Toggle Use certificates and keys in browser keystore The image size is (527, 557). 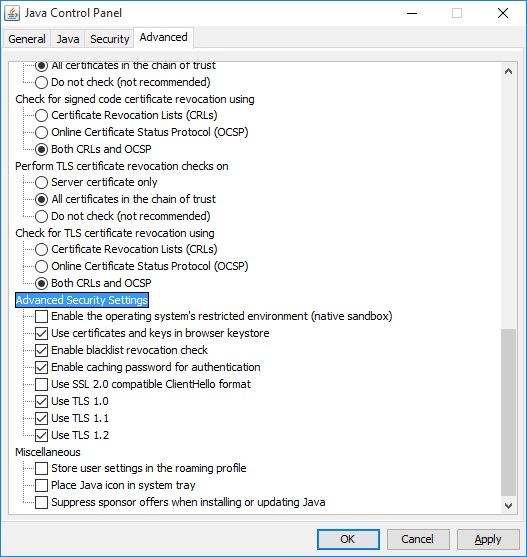coord(42,333)
